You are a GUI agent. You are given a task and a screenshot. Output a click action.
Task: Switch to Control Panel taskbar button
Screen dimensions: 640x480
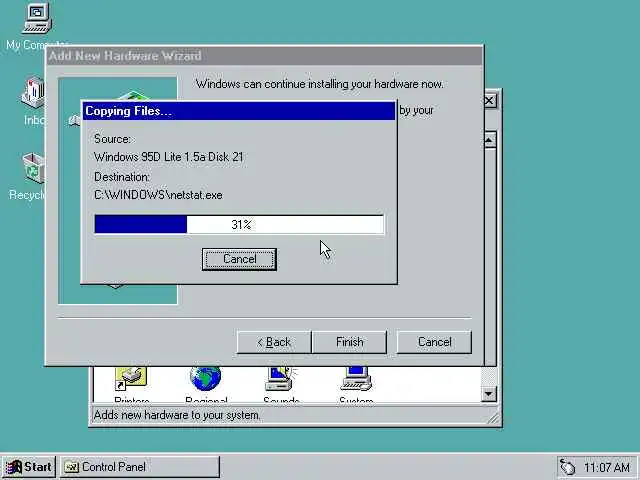point(140,467)
